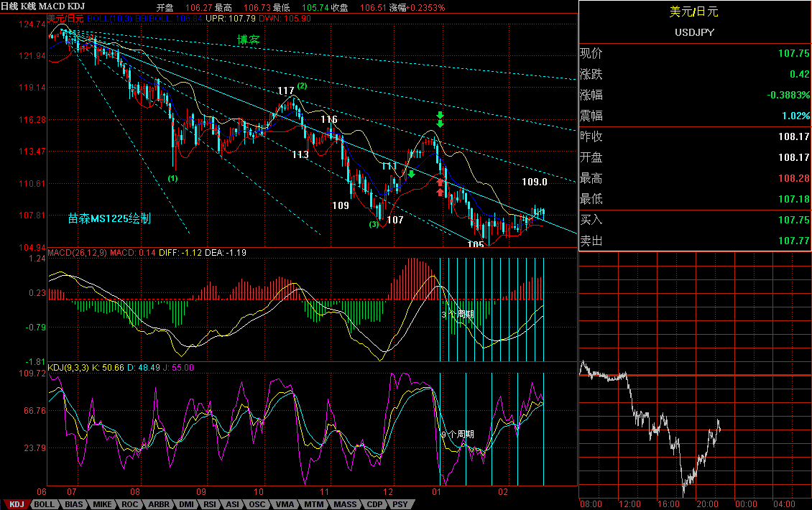Select the ARBR indicator tab
Image resolution: width=812 pixels, height=510 pixels.
[x=160, y=504]
